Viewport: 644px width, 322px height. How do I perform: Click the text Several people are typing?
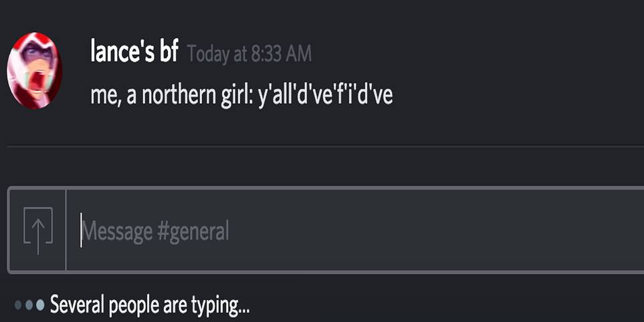[x=150, y=305]
